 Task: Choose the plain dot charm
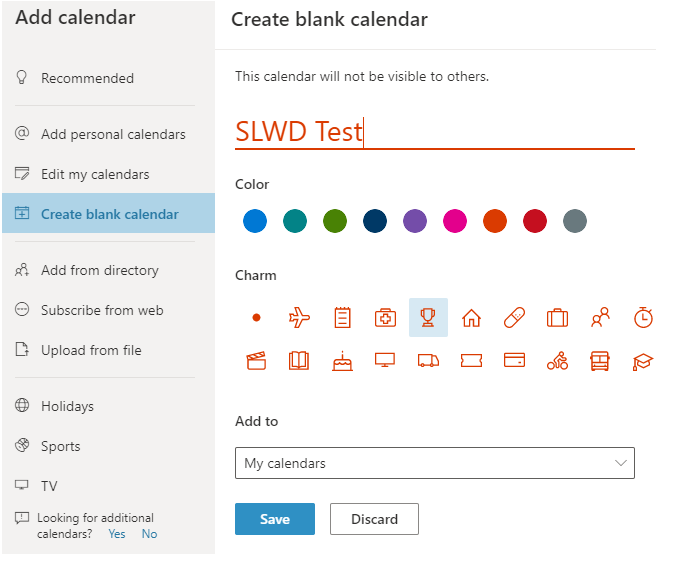click(256, 318)
